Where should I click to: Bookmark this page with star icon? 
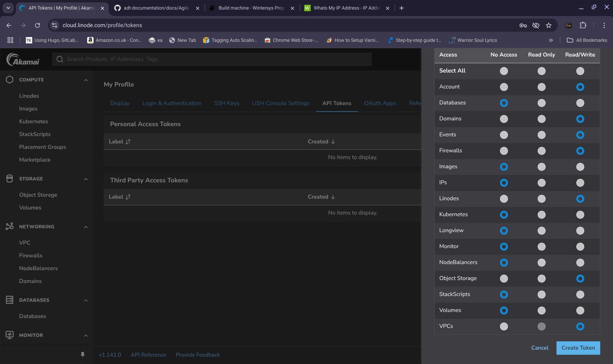(549, 25)
